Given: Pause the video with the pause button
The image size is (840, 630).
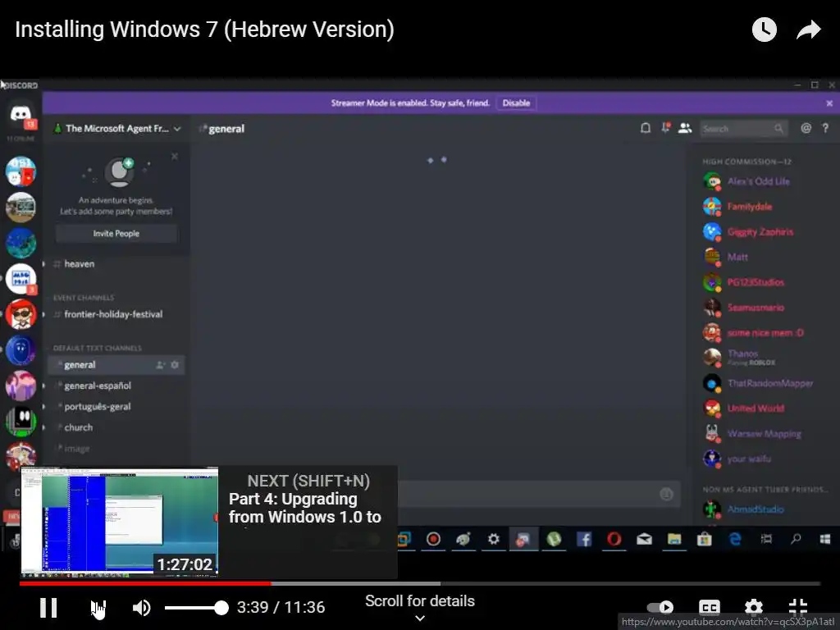Looking at the screenshot, I should (48, 608).
